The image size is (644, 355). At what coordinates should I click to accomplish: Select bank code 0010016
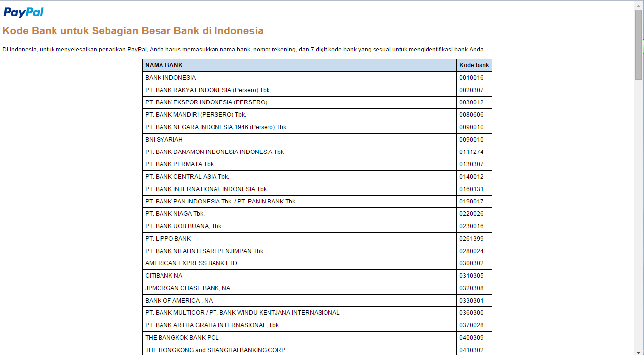[x=471, y=78]
